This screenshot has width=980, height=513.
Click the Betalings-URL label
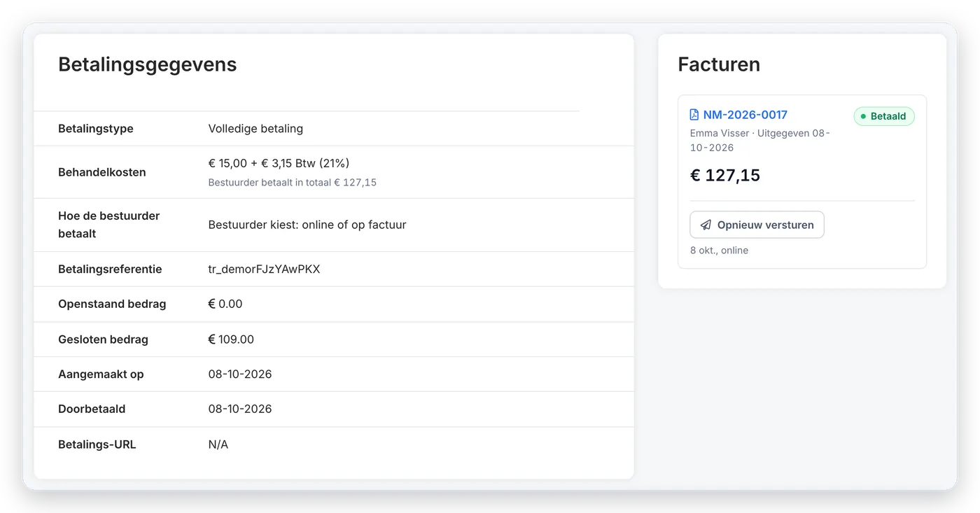pyautogui.click(x=97, y=444)
